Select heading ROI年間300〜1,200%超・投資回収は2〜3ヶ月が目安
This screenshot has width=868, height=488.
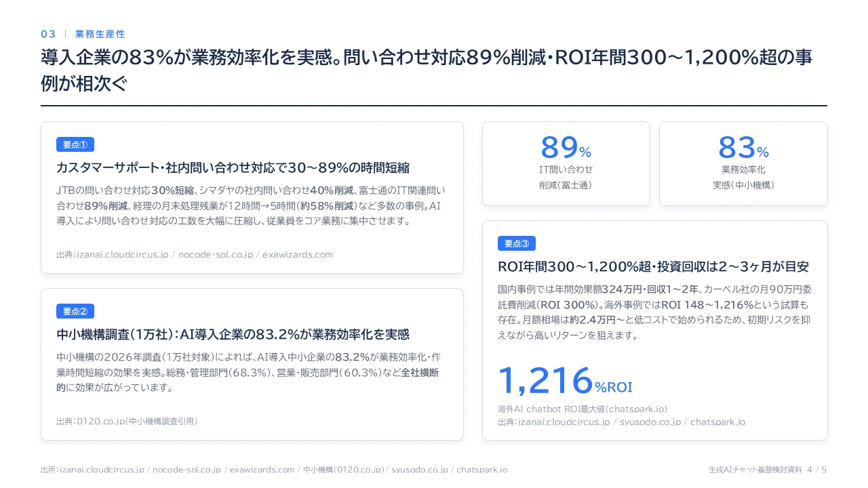pos(653,266)
